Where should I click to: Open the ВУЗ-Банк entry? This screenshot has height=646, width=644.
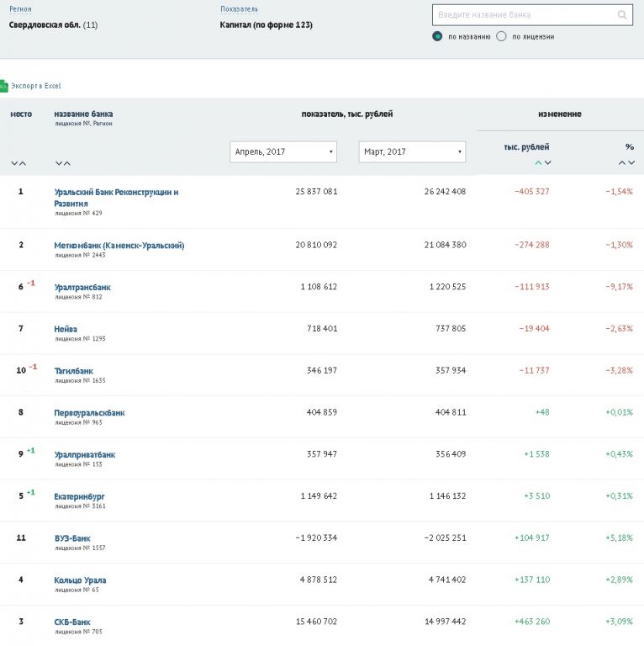pyautogui.click(x=72, y=537)
